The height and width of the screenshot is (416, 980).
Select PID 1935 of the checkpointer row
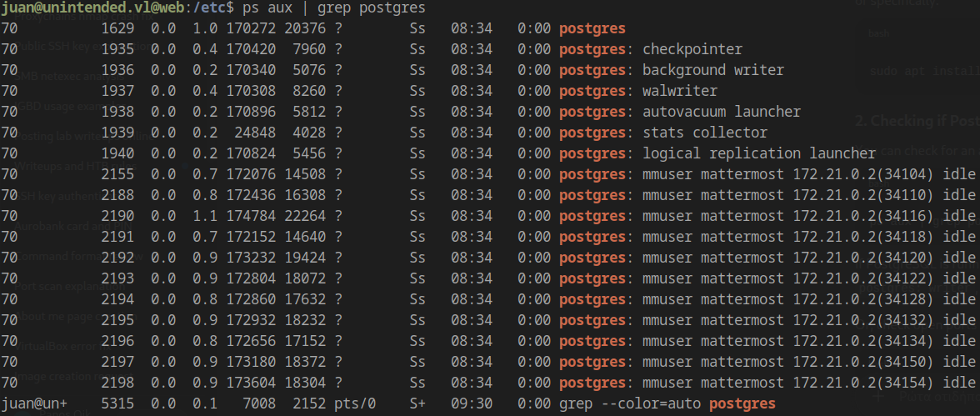coord(117,49)
